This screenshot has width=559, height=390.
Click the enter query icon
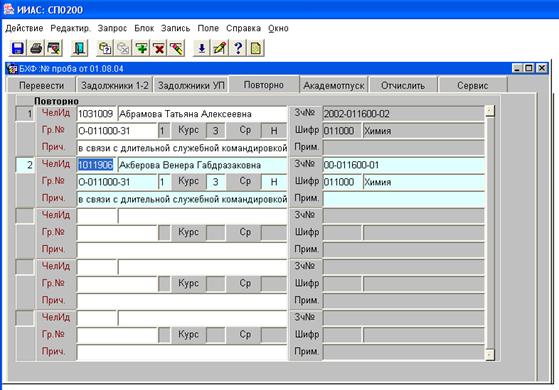(105, 48)
